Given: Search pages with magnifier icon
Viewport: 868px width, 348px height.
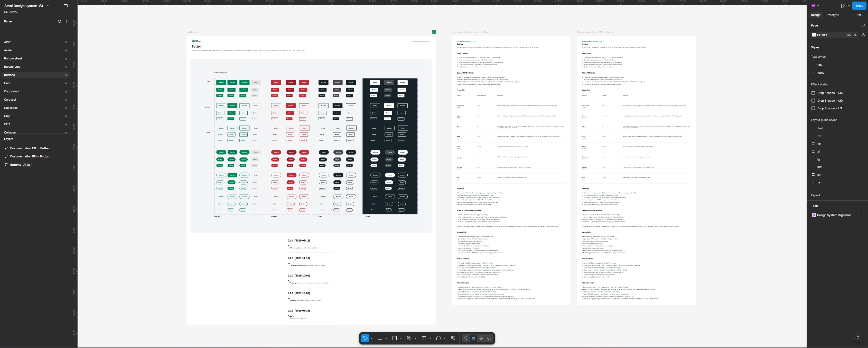Looking at the screenshot, I should point(60,21).
